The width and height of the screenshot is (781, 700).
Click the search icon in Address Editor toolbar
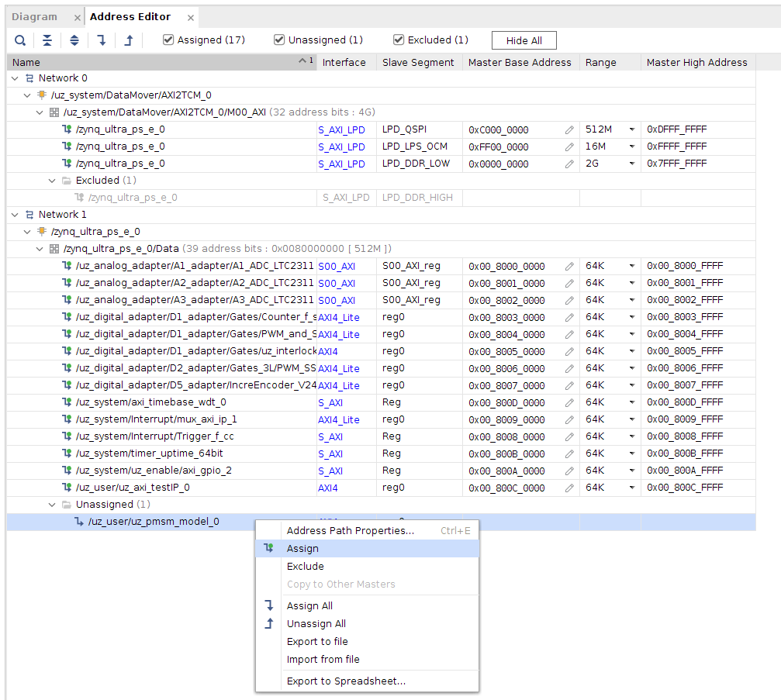(x=20, y=40)
